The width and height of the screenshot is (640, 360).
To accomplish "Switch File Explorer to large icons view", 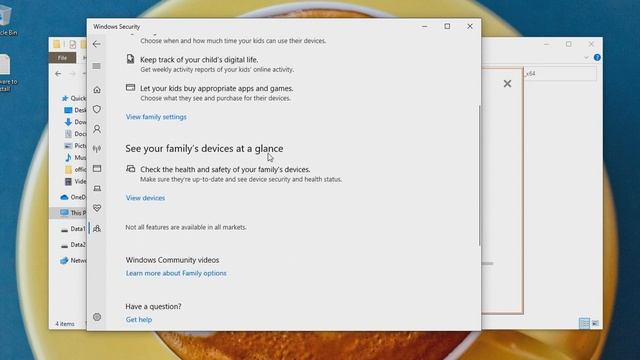I will click(596, 323).
